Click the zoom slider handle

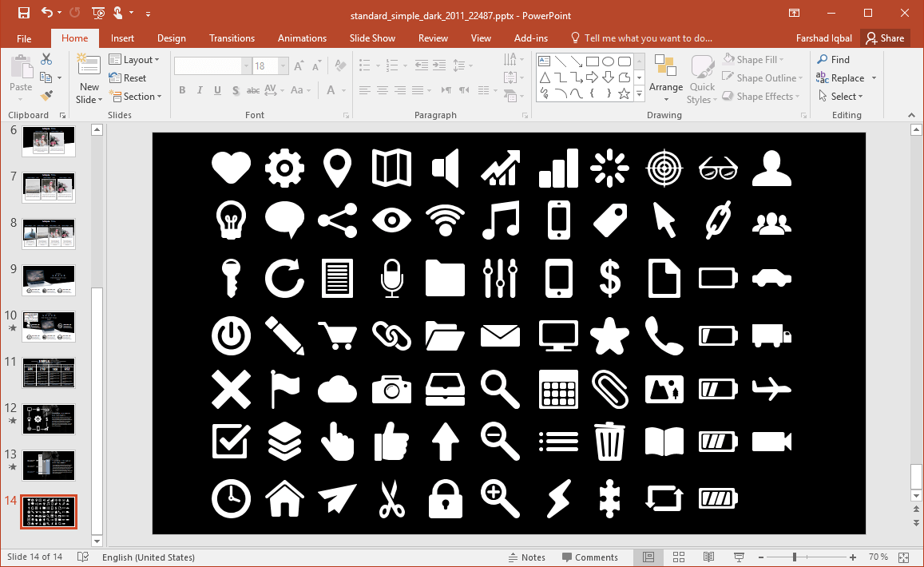click(x=794, y=557)
